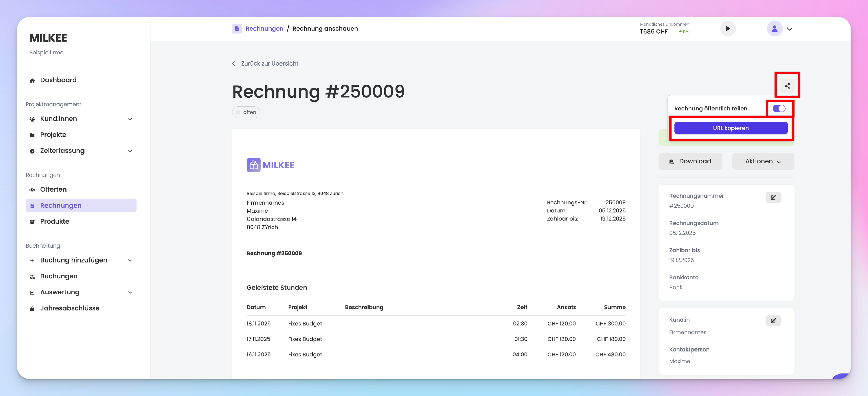868x396 pixels.
Task: Click the Jahresabschlüsse lock icon
Action: click(x=32, y=308)
